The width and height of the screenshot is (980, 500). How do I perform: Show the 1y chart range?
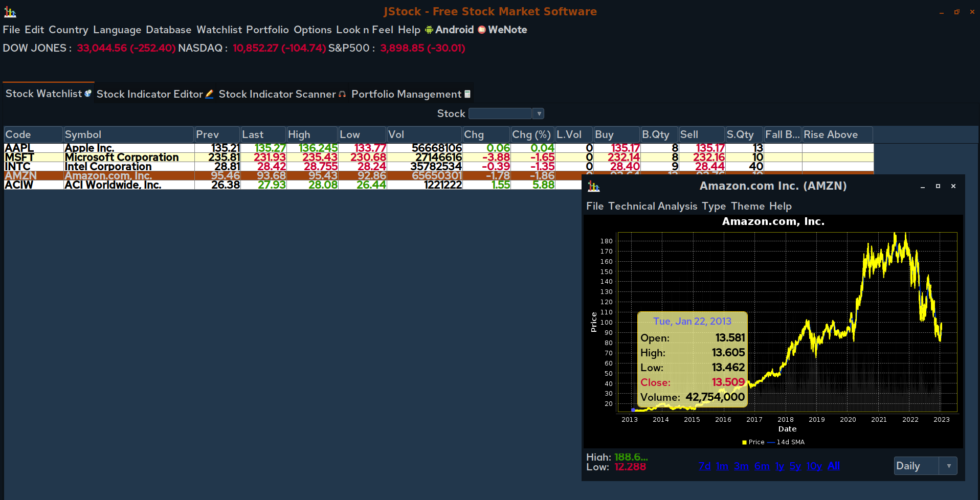779,466
